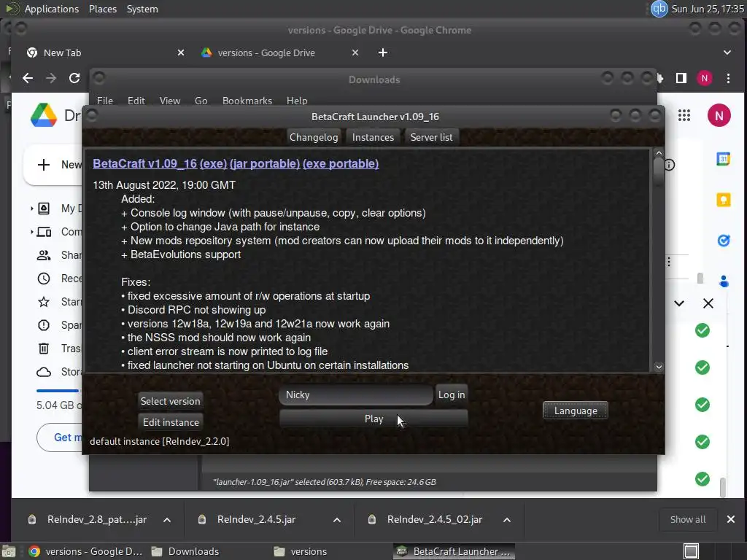Click the qBittorrent tray icon
The width and height of the screenshot is (747, 560).
click(x=659, y=9)
